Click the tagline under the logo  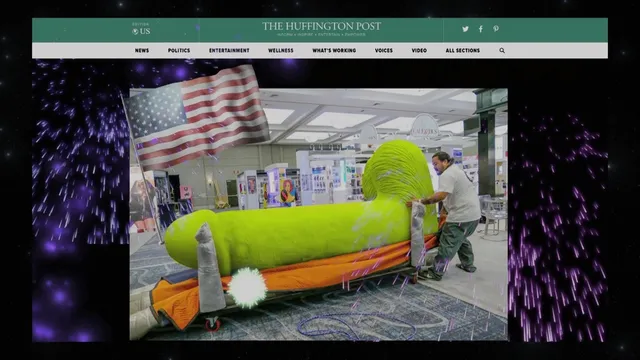pyautogui.click(x=321, y=35)
